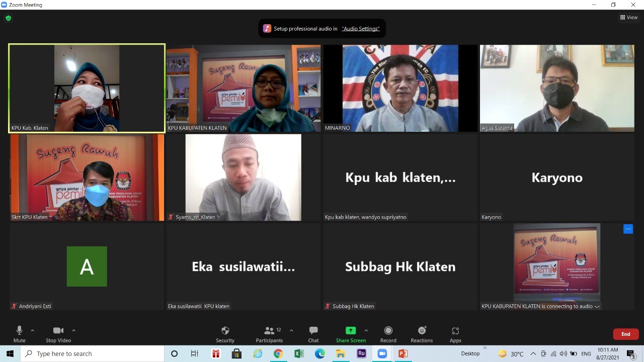
Task: Expand share options arrow beside Share Screen
Action: 366,330
